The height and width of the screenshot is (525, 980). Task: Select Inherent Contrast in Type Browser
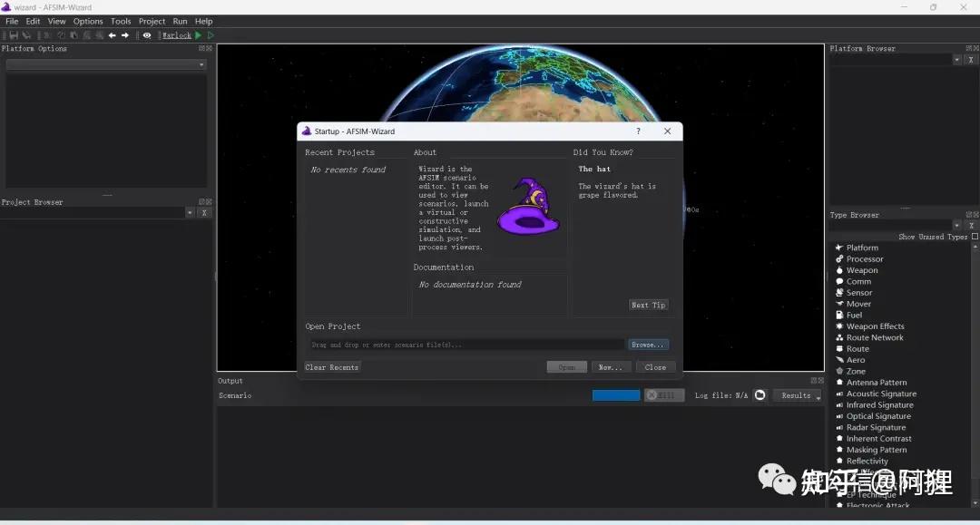(x=878, y=439)
